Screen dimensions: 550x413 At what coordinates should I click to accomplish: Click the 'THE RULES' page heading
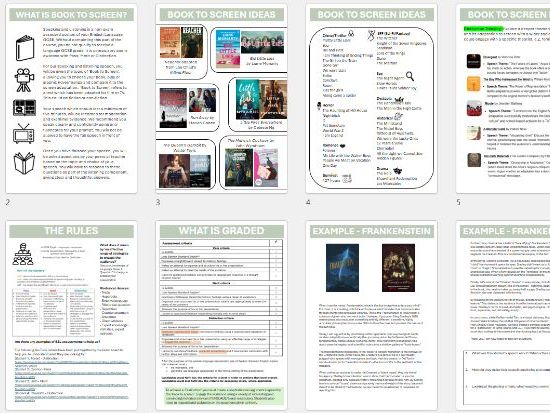71,231
